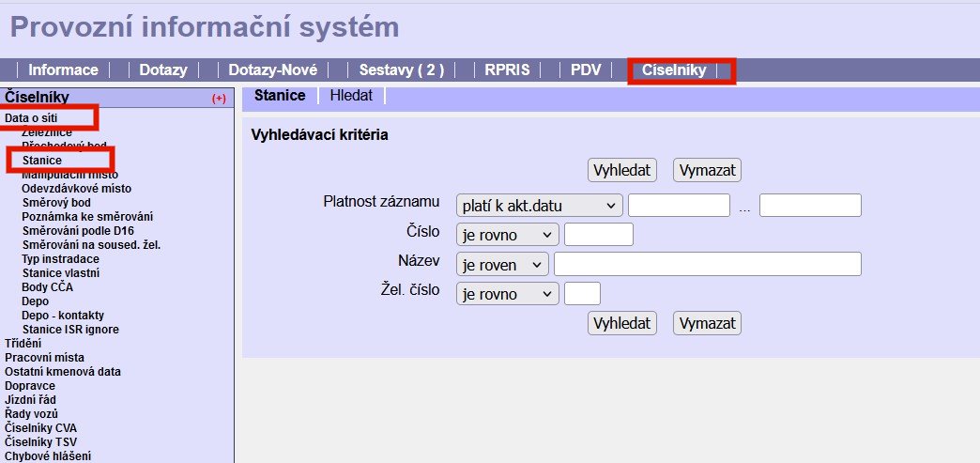Switch to the Hledat tab
The width and height of the screenshot is (980, 463).
coord(351,96)
